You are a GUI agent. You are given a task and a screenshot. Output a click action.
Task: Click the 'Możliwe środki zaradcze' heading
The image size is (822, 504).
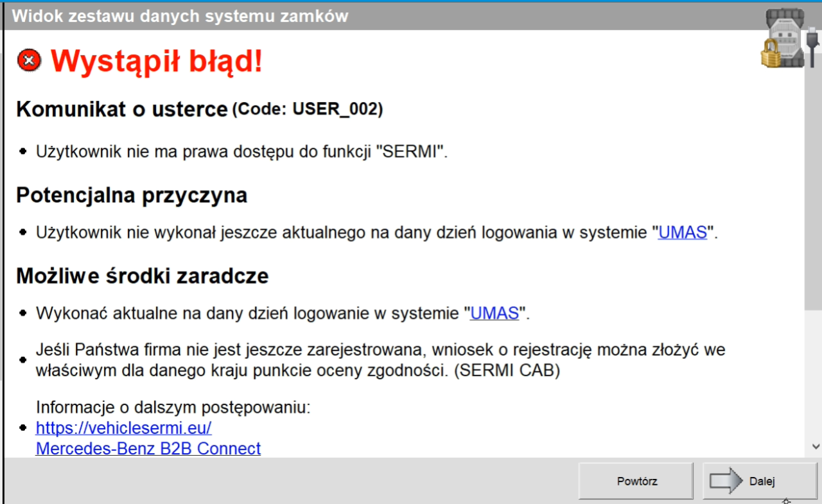pyautogui.click(x=142, y=276)
